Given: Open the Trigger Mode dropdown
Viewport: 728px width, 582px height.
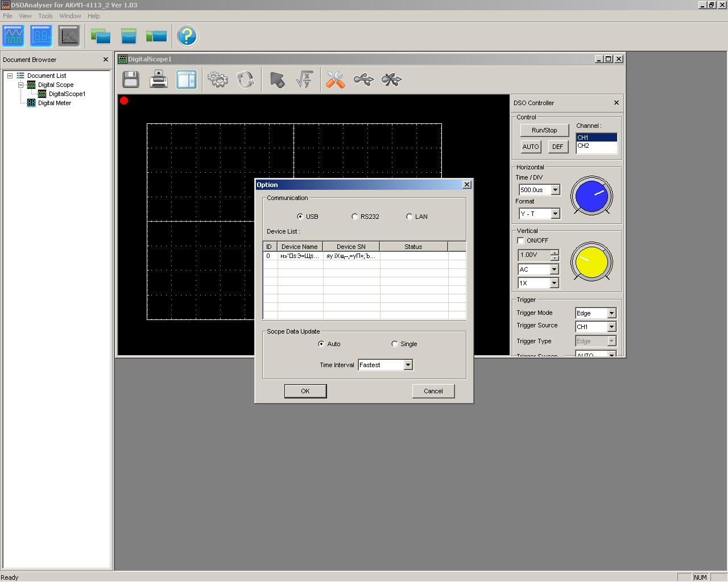Looking at the screenshot, I should [611, 313].
